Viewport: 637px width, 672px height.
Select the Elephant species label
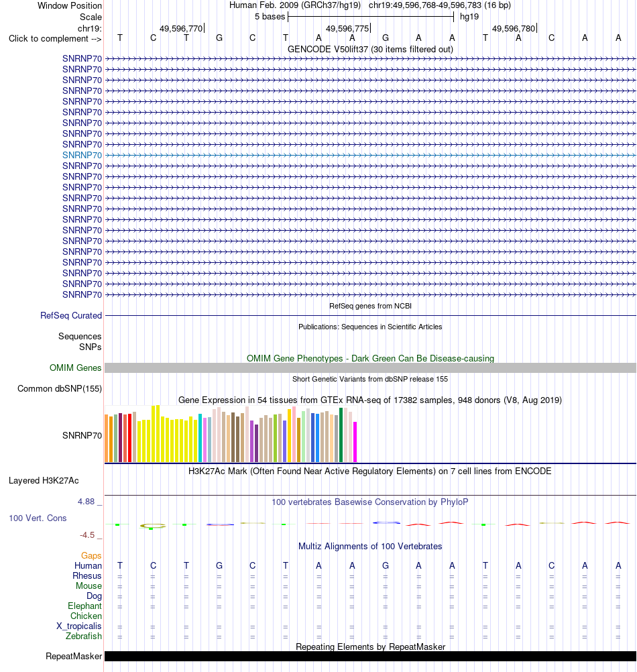coord(84,606)
